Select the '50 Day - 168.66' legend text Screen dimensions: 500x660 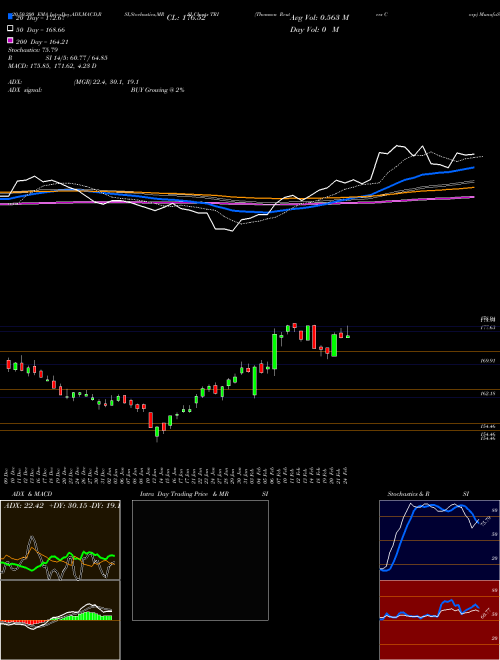click(x=41, y=30)
